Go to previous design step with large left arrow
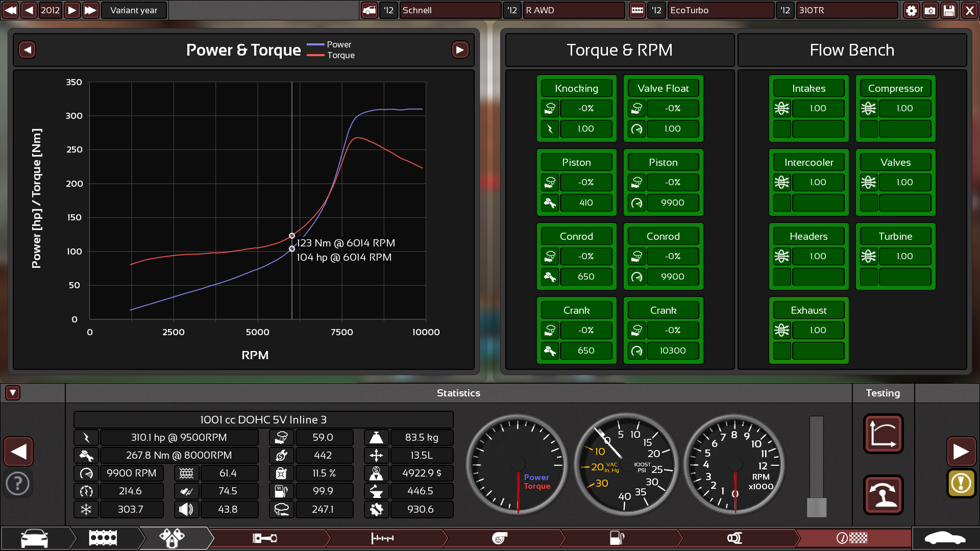 coord(19,452)
